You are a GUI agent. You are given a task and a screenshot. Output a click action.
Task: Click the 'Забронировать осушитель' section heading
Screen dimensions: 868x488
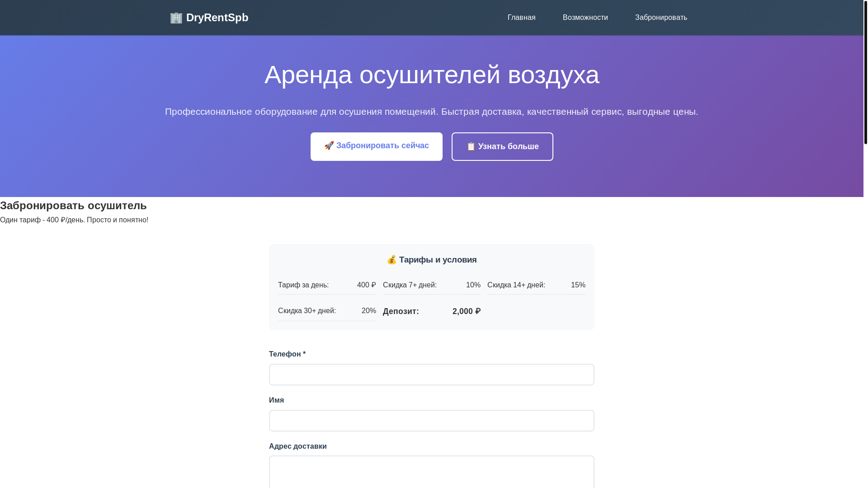pyautogui.click(x=73, y=206)
